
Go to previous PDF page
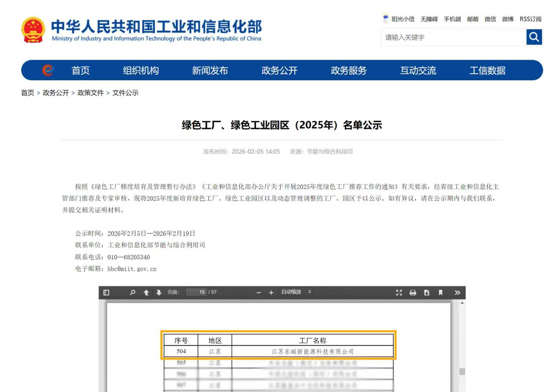pyautogui.click(x=146, y=292)
